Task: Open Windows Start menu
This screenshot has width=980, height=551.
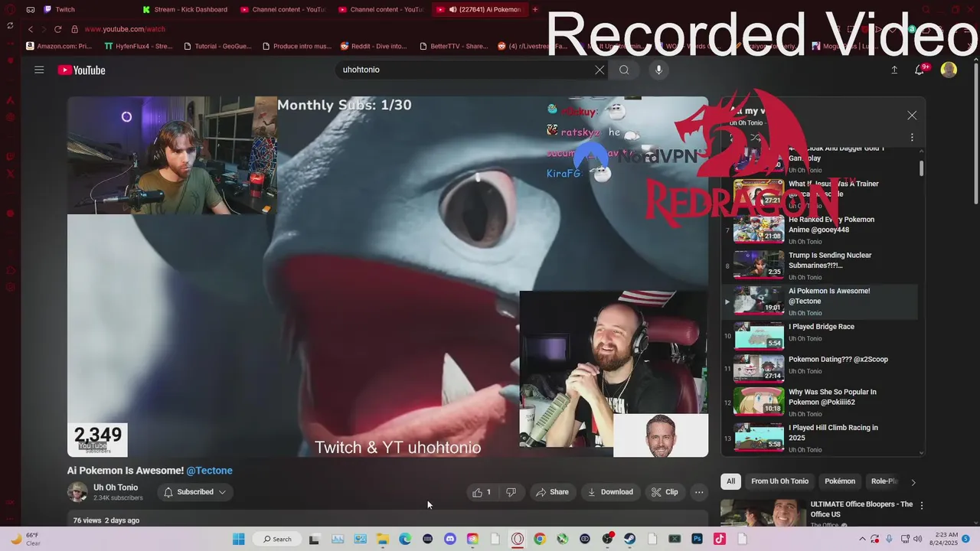Action: 238,539
